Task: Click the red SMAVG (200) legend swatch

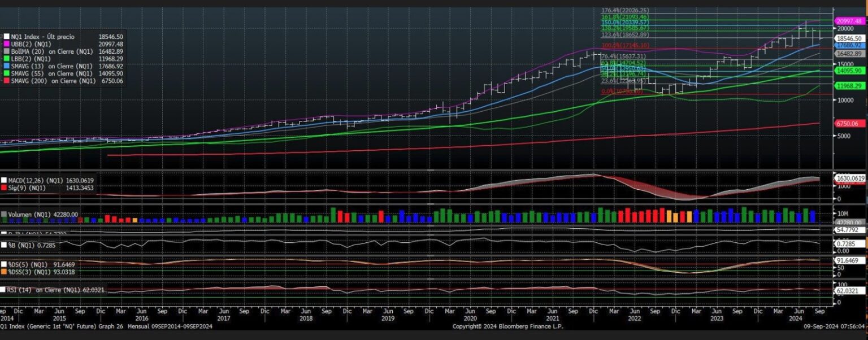Action: point(6,81)
